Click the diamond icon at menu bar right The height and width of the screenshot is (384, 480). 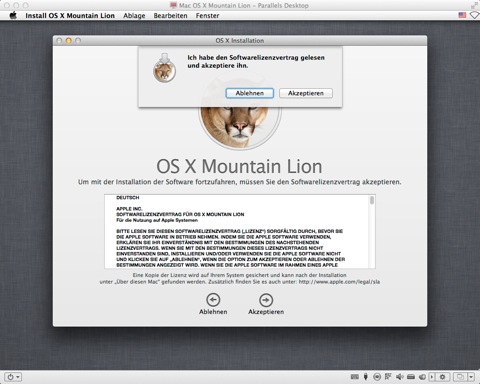(x=474, y=15)
